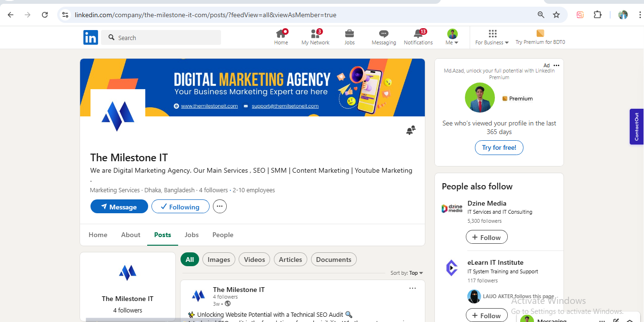Click the red extension icon in browser toolbar
Image resolution: width=644 pixels, height=322 pixels.
click(x=580, y=15)
